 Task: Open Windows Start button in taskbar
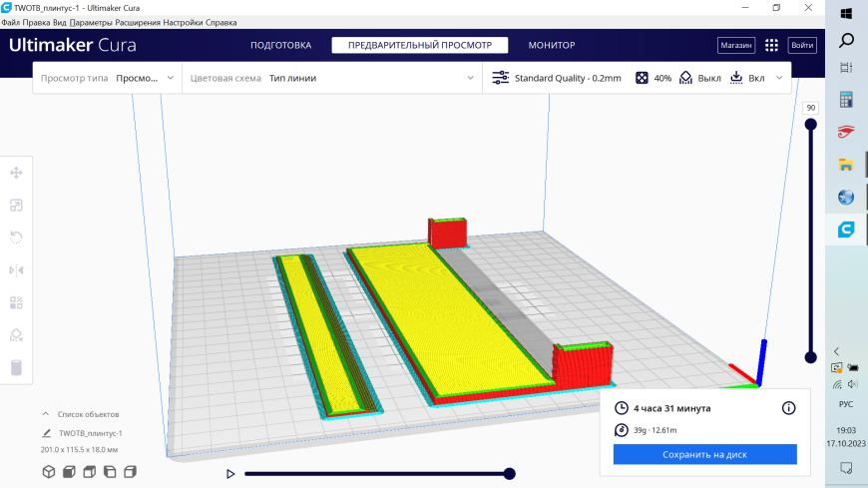pyautogui.click(x=846, y=13)
